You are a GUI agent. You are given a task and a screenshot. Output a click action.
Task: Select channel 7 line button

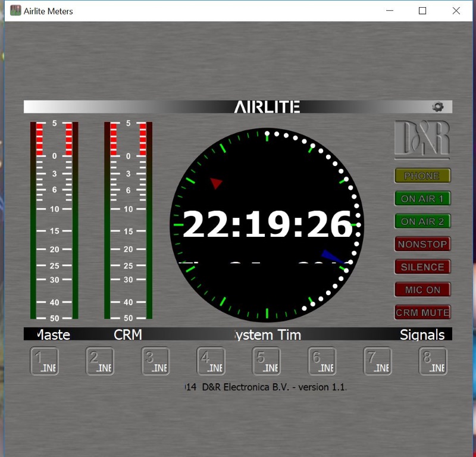pos(378,361)
